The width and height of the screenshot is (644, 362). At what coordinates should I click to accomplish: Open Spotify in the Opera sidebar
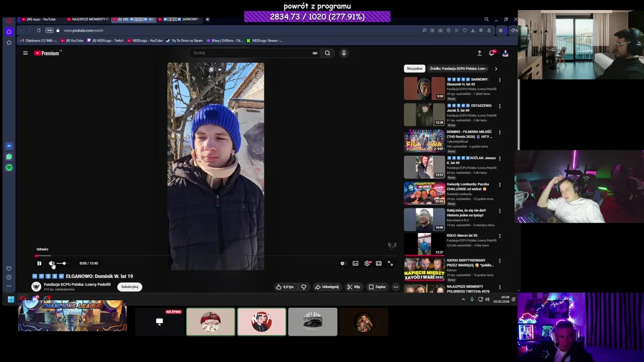[x=9, y=167]
